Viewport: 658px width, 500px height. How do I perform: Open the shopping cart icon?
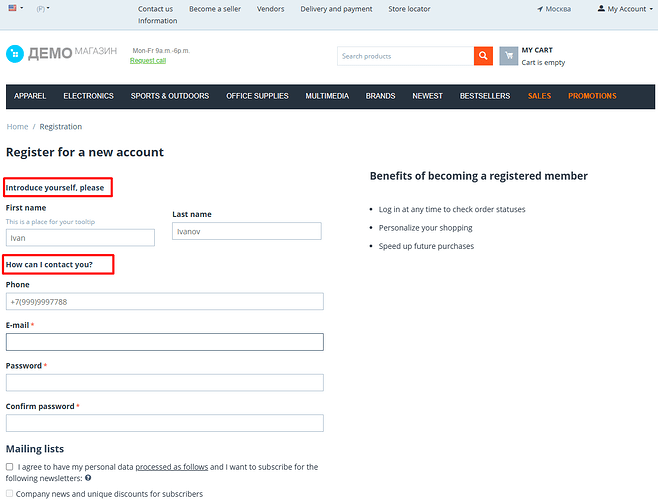click(x=509, y=56)
